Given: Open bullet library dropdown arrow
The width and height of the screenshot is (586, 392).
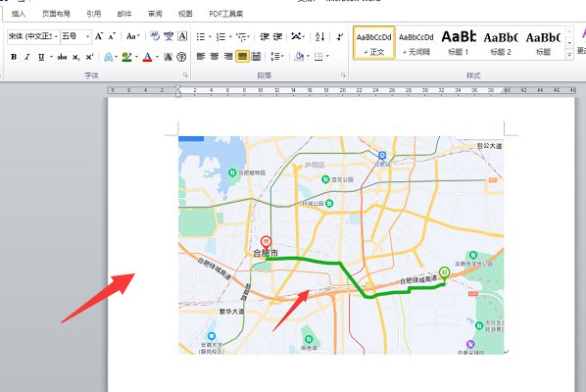Looking at the screenshot, I should pos(210,36).
